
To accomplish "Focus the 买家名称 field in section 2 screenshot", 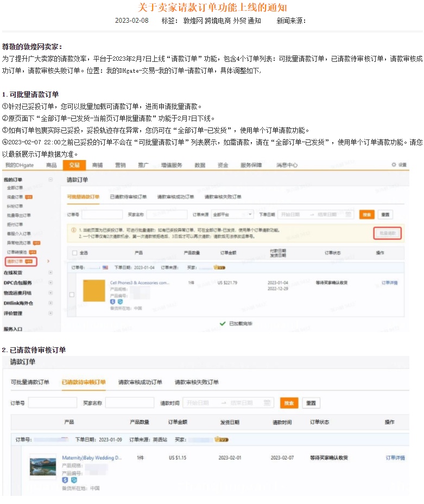I will [130, 403].
